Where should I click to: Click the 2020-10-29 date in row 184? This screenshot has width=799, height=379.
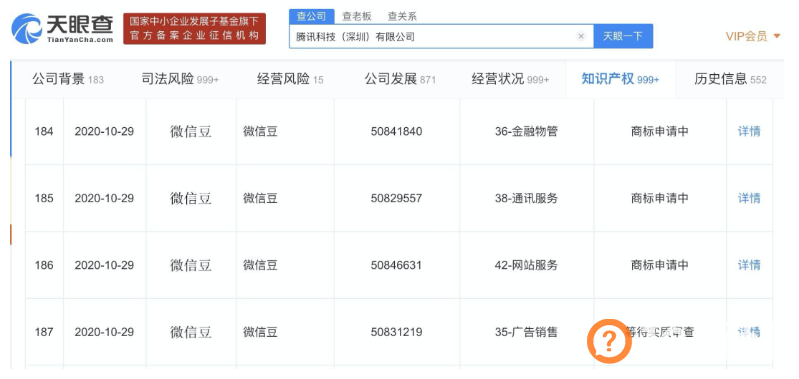coord(104,131)
